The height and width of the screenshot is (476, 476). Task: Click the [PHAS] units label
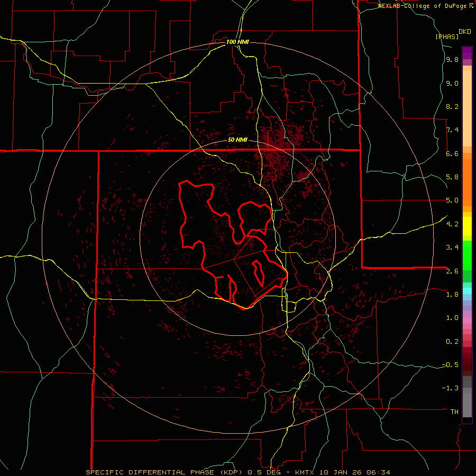pos(447,36)
